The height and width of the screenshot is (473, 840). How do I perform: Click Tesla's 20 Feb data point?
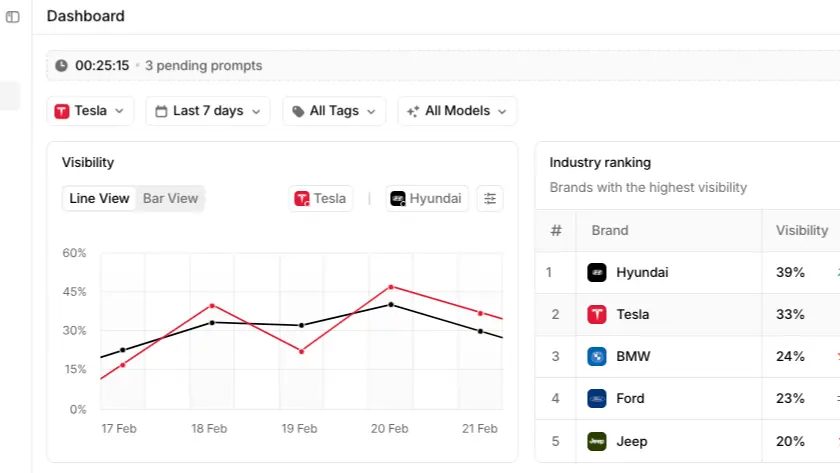point(391,287)
